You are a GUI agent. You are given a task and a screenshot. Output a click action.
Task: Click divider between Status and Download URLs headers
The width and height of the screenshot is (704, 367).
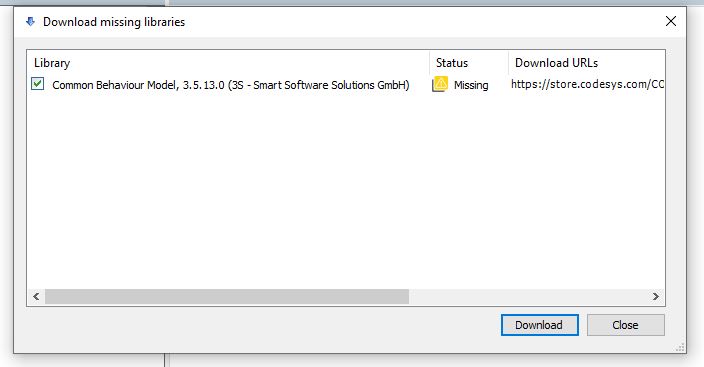pyautogui.click(x=508, y=63)
